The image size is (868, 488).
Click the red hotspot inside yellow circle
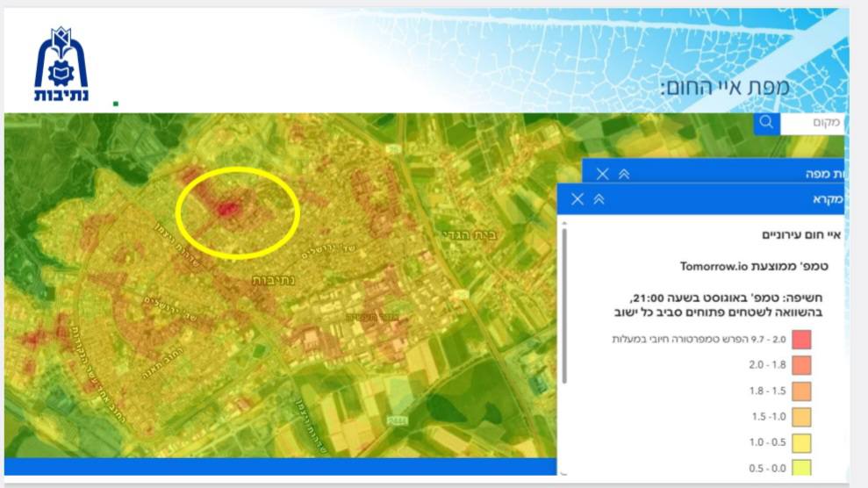tap(227, 209)
